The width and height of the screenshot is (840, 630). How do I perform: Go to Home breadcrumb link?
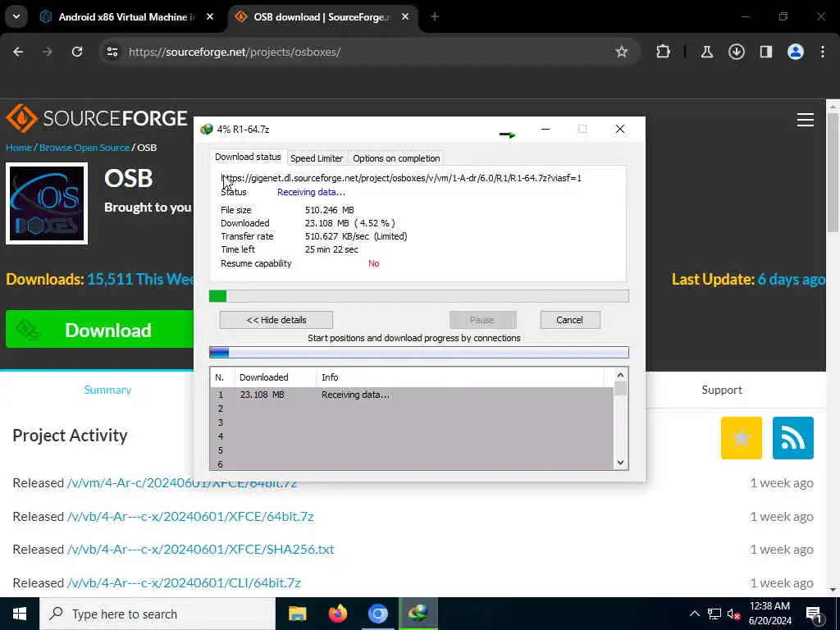[x=19, y=148]
